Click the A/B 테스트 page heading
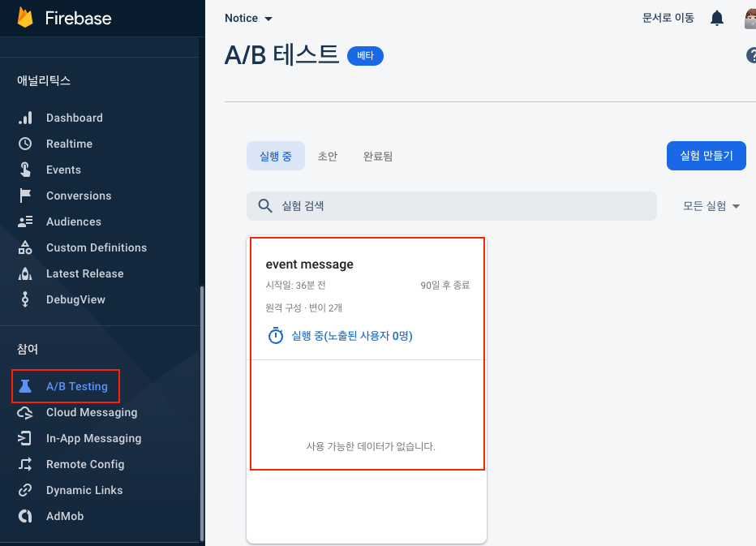The height and width of the screenshot is (546, 756). 281,55
